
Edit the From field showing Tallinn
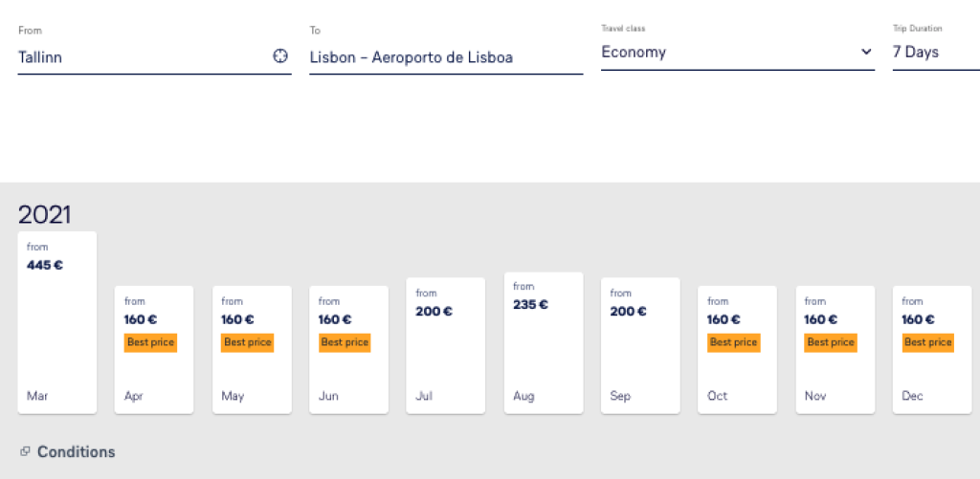point(144,57)
